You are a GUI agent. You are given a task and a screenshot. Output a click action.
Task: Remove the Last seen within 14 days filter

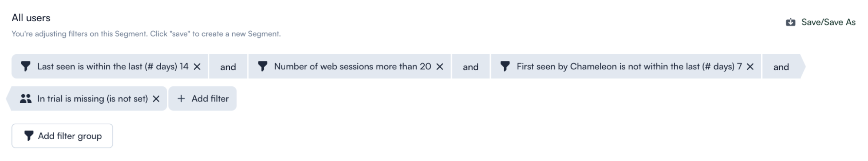(197, 66)
